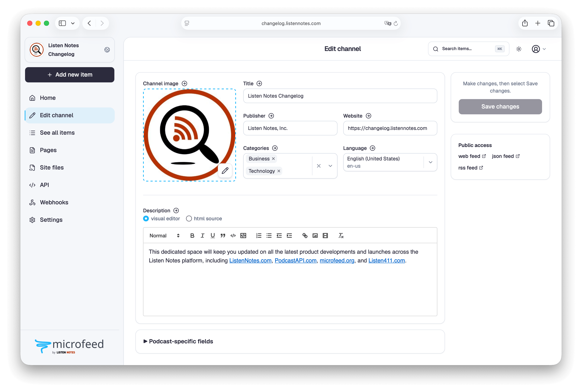
Task: Click the translate icon in address bar
Action: (x=388, y=23)
